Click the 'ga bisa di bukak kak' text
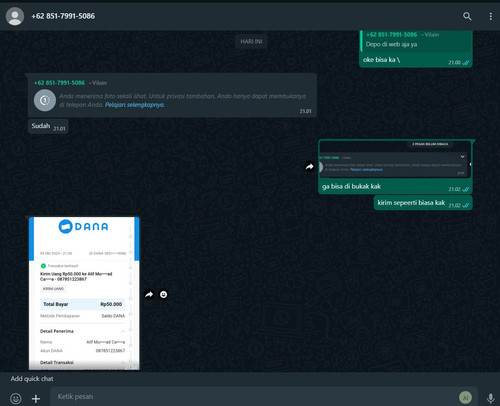Screen dimensions: 500x406 coord(351,186)
